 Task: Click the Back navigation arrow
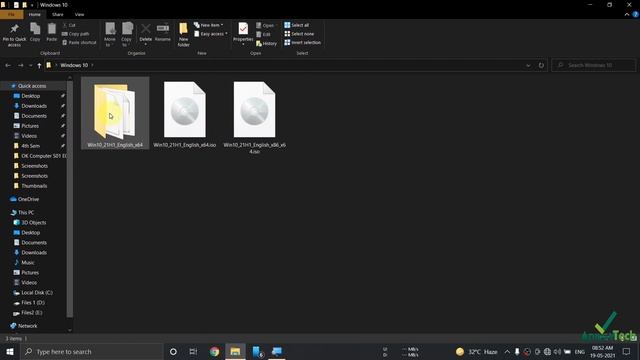point(8,65)
